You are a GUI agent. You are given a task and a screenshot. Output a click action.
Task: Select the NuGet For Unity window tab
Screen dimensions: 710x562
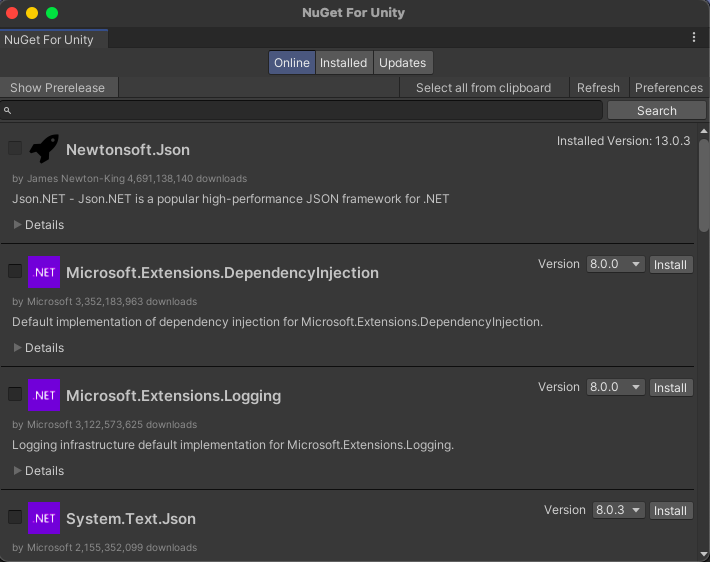tap(53, 39)
